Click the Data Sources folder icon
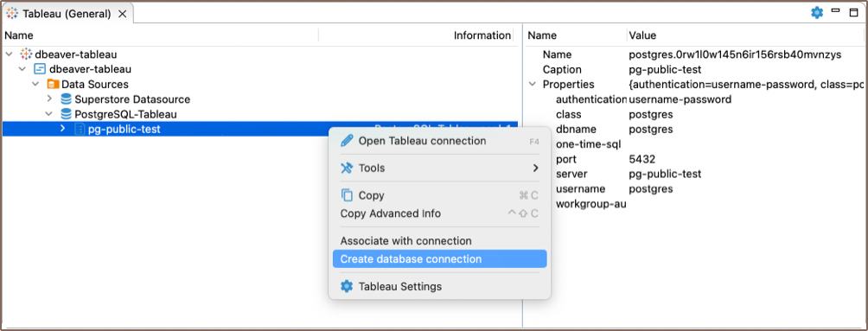The image size is (868, 331). pyautogui.click(x=53, y=85)
